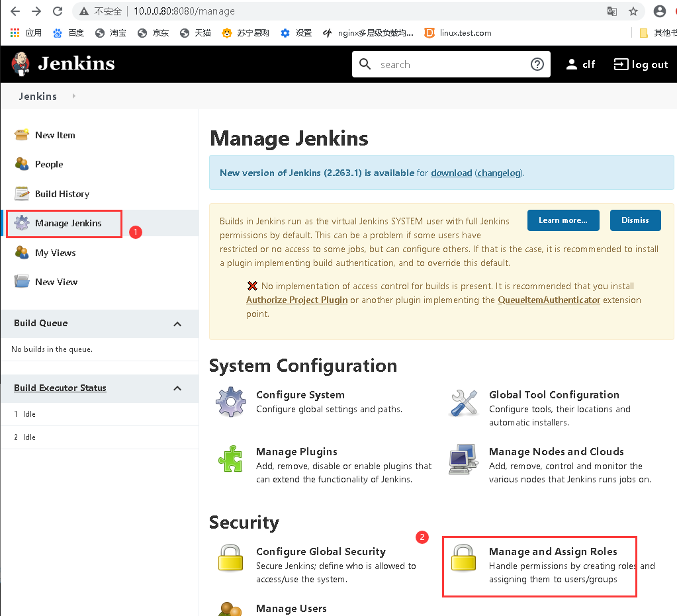
Task: Click the download link for new Jenkins version
Action: 451,173
